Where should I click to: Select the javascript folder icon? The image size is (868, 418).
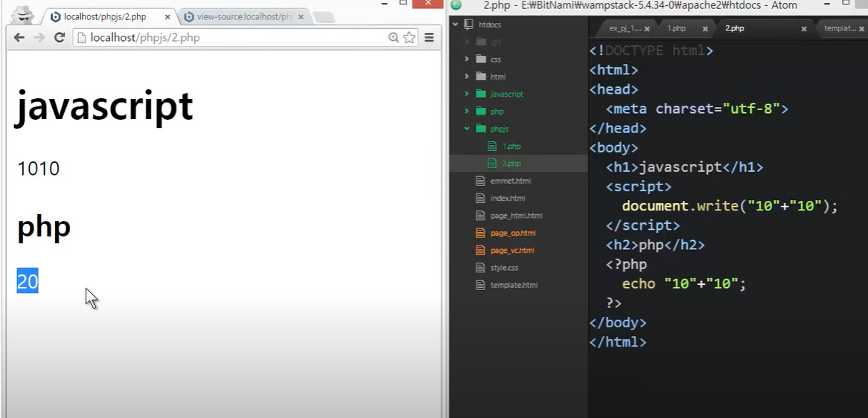480,94
